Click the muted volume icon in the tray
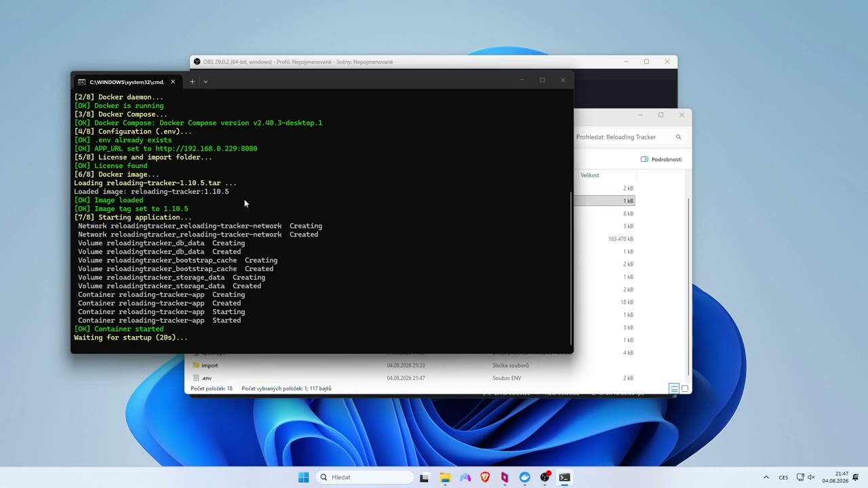868x488 pixels. 811,477
